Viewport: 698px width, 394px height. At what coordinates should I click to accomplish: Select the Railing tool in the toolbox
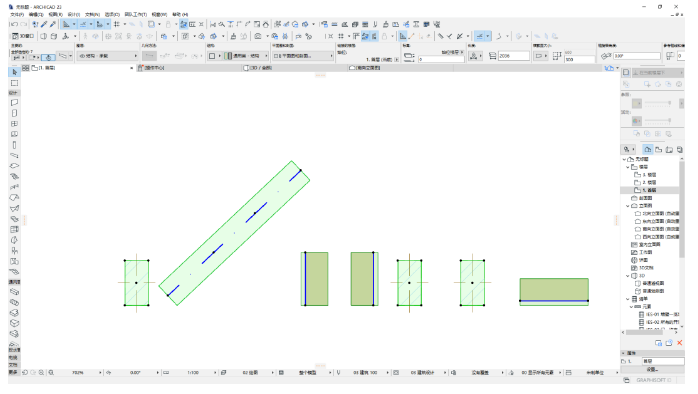(x=14, y=187)
